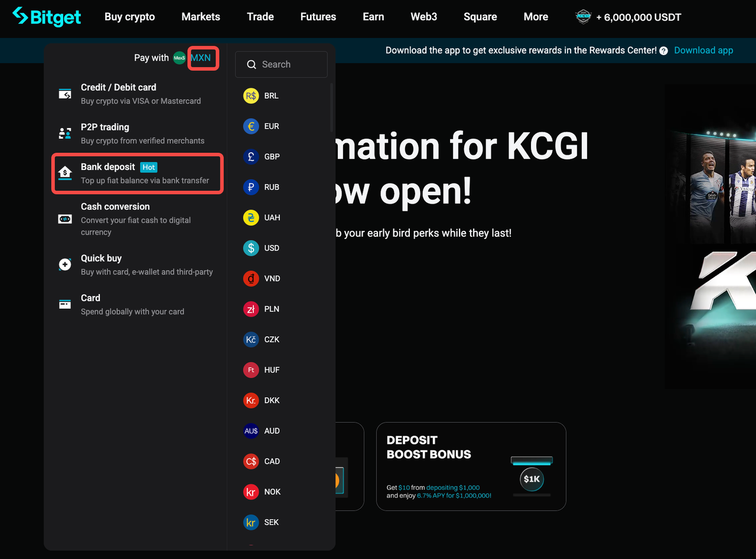Image resolution: width=756 pixels, height=559 pixels.
Task: Select Quick buy option text
Action: click(102, 258)
